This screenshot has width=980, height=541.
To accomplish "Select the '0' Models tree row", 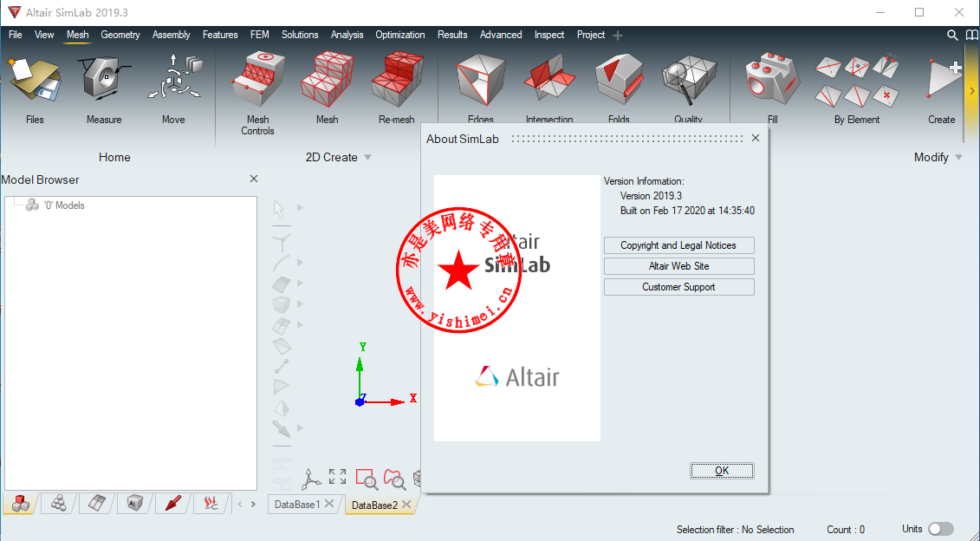I will (55, 205).
